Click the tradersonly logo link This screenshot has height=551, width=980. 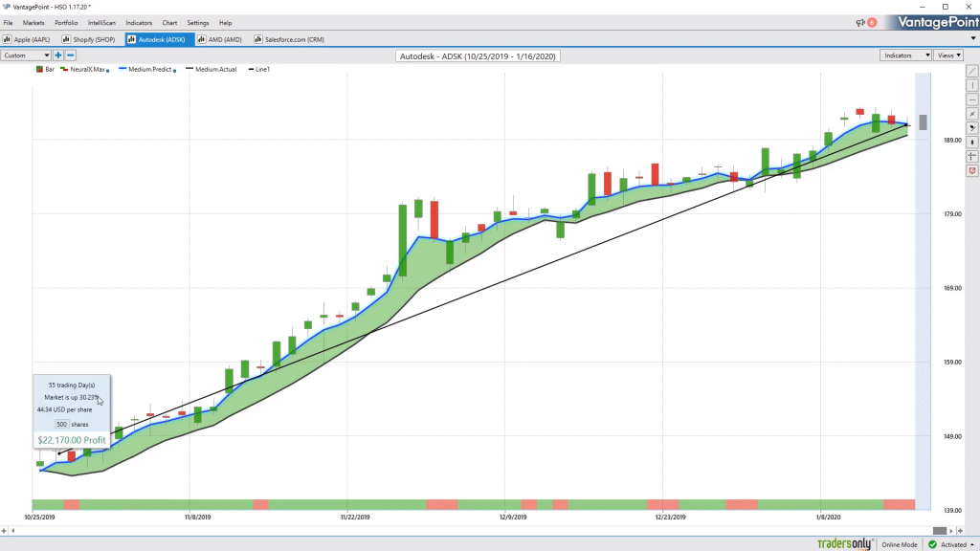(844, 544)
